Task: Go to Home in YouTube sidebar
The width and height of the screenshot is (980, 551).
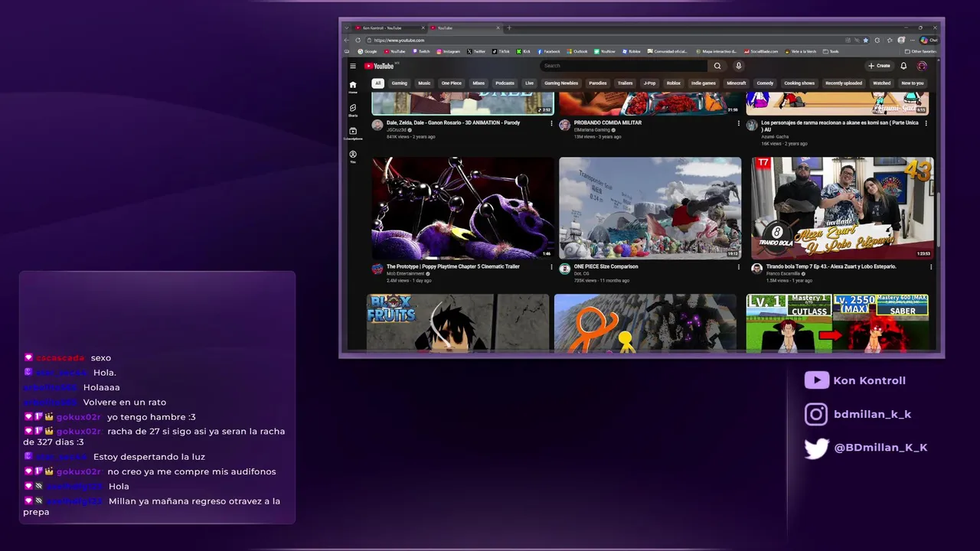Action: [353, 86]
